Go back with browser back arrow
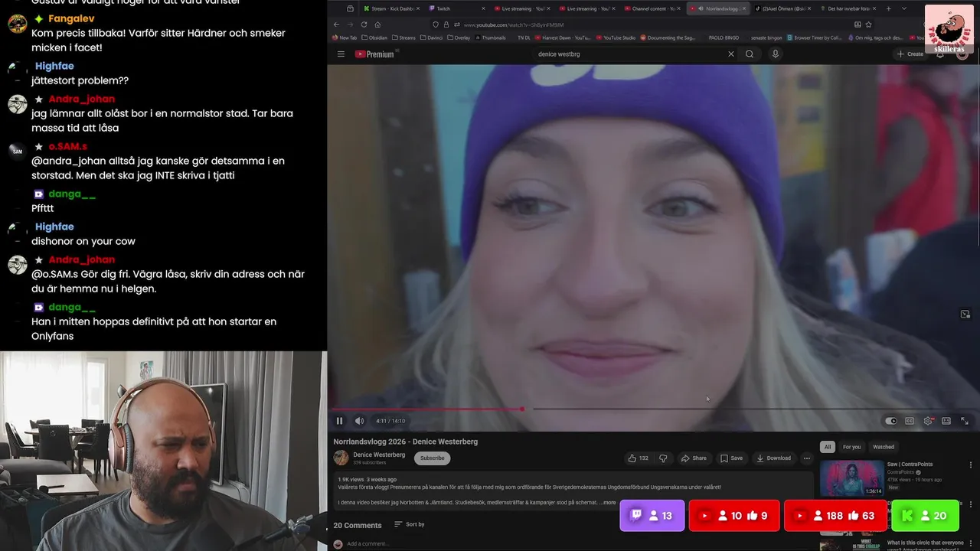This screenshot has height=551, width=980. [336, 24]
